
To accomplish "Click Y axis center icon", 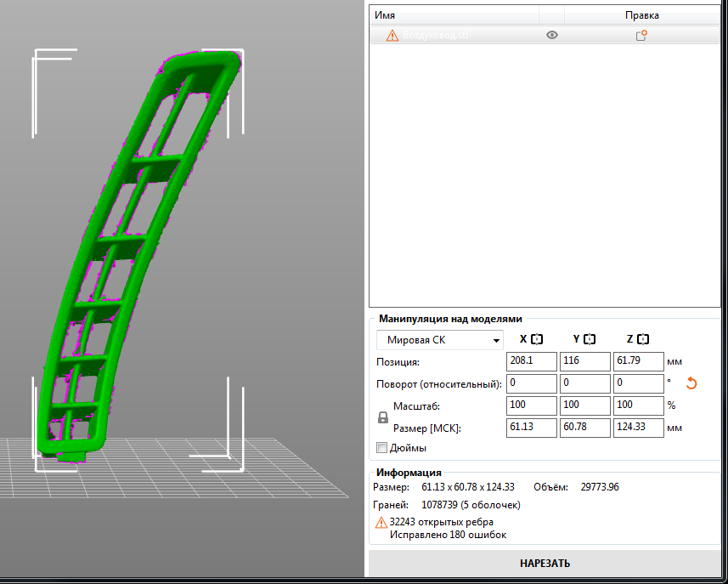I will point(590,339).
